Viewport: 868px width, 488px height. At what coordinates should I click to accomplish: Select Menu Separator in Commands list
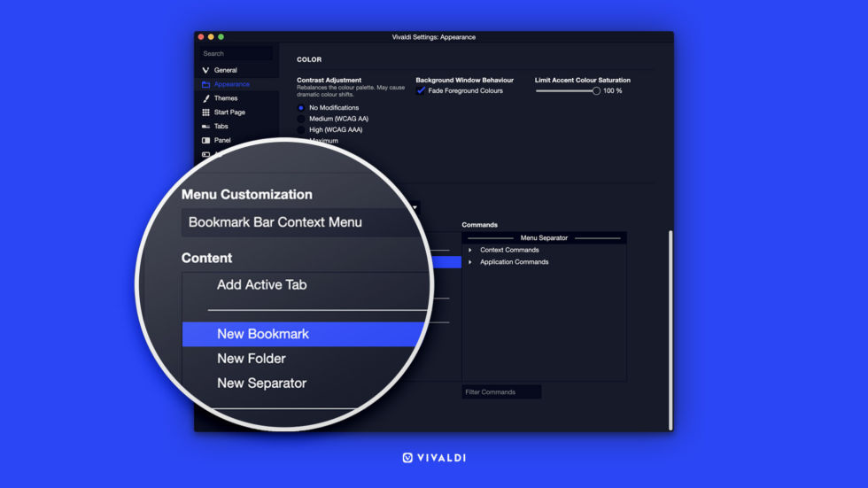pos(544,238)
